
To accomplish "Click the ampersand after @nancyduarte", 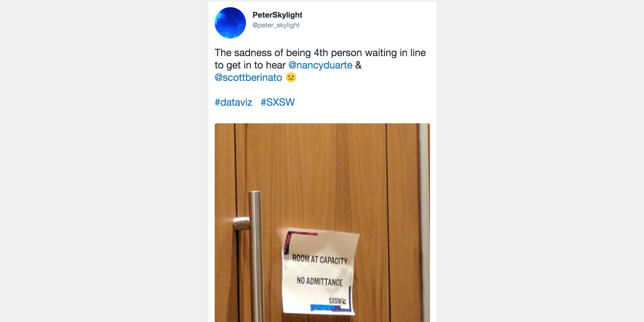I will pos(359,65).
